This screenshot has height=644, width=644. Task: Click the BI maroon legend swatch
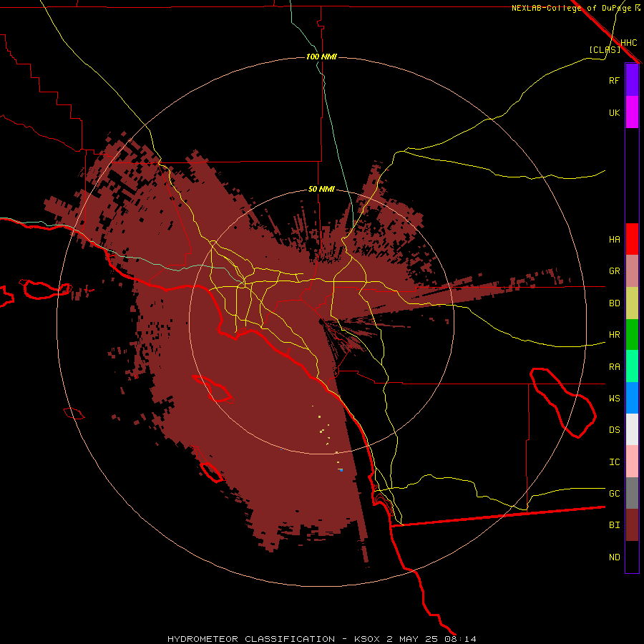pyautogui.click(x=632, y=525)
